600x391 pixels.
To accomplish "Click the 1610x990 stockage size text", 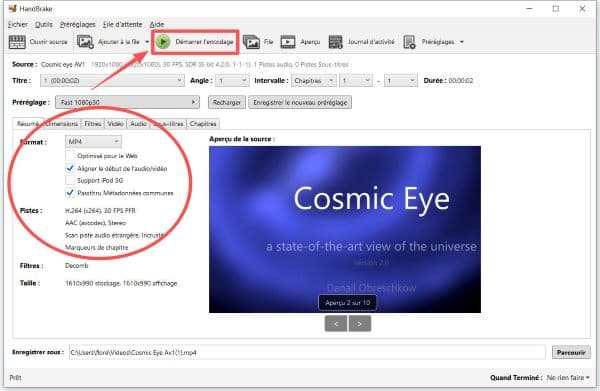I will tap(121, 283).
